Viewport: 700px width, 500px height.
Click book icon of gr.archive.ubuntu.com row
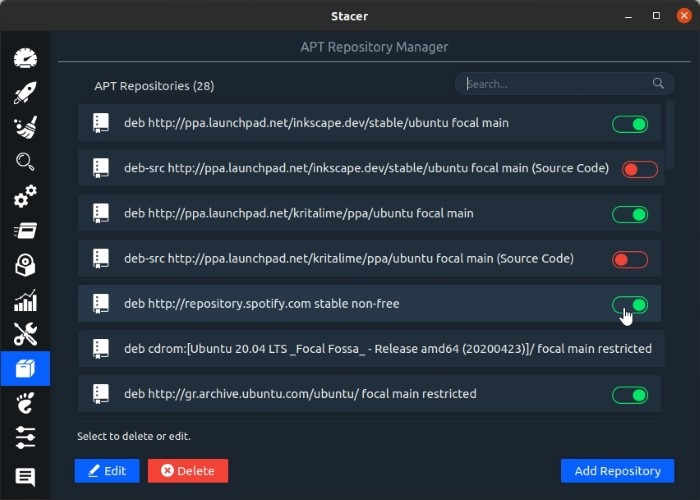101,393
